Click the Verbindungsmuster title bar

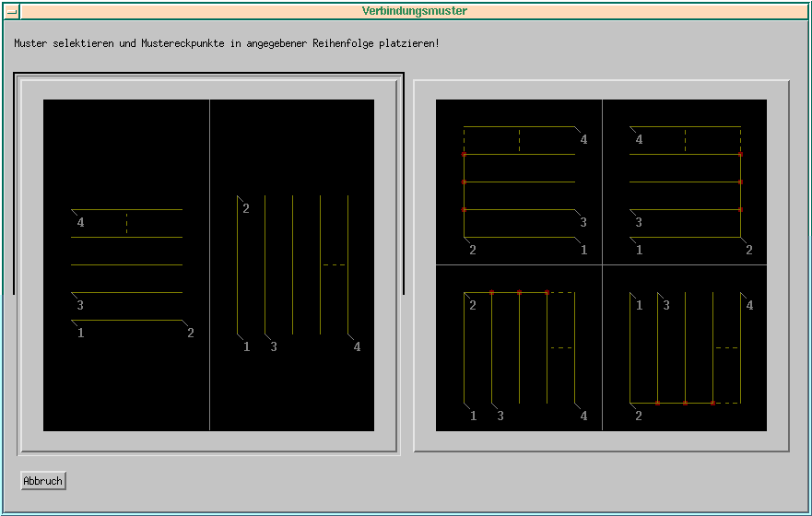click(414, 11)
